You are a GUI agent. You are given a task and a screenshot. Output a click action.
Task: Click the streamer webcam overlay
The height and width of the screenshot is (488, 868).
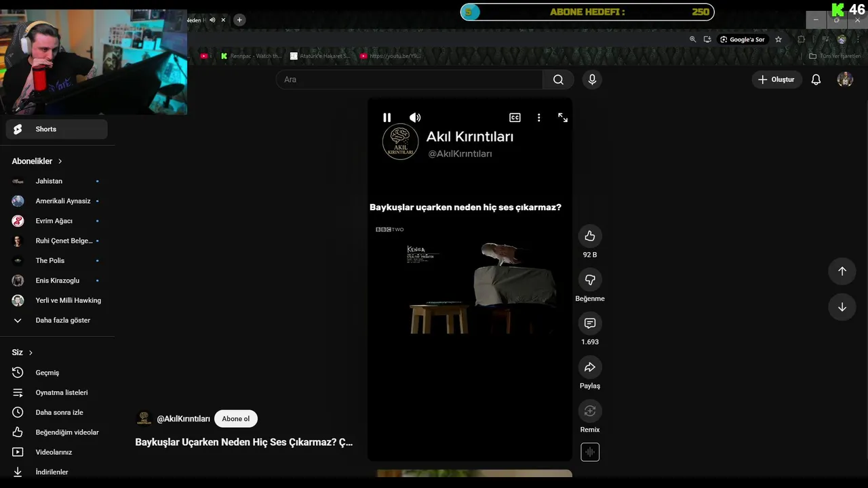coord(94,62)
